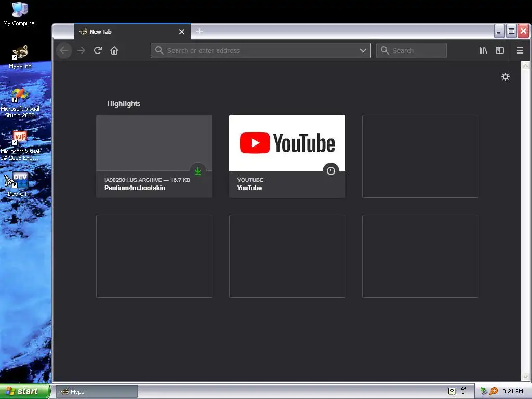Image resolution: width=532 pixels, height=399 pixels.
Task: Open new tab page settings gear
Action: click(506, 77)
